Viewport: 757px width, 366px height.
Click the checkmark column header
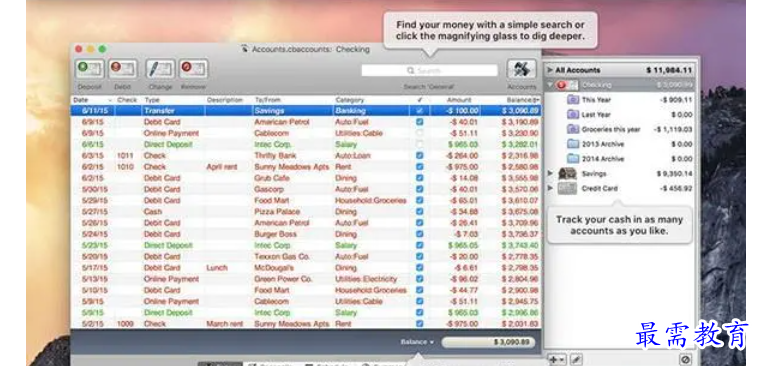tap(419, 100)
